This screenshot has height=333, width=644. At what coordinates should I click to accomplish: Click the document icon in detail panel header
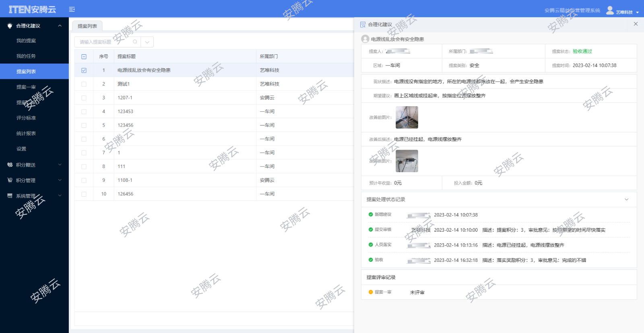363,25
